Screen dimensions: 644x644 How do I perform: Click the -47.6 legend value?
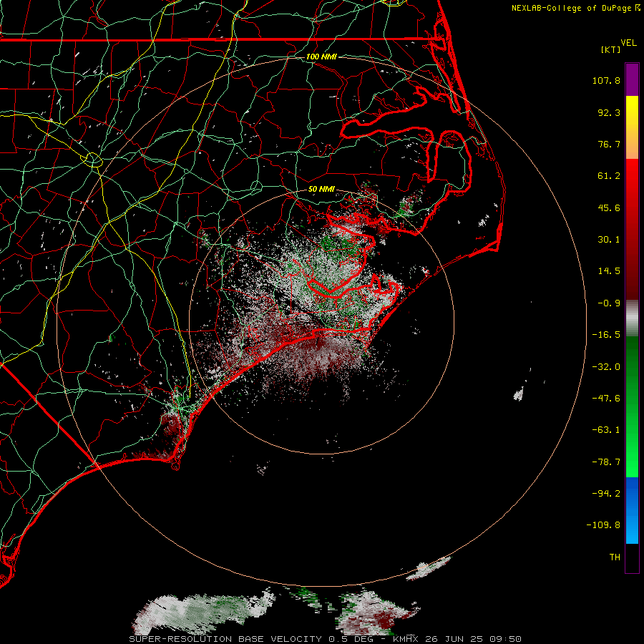[x=606, y=399]
